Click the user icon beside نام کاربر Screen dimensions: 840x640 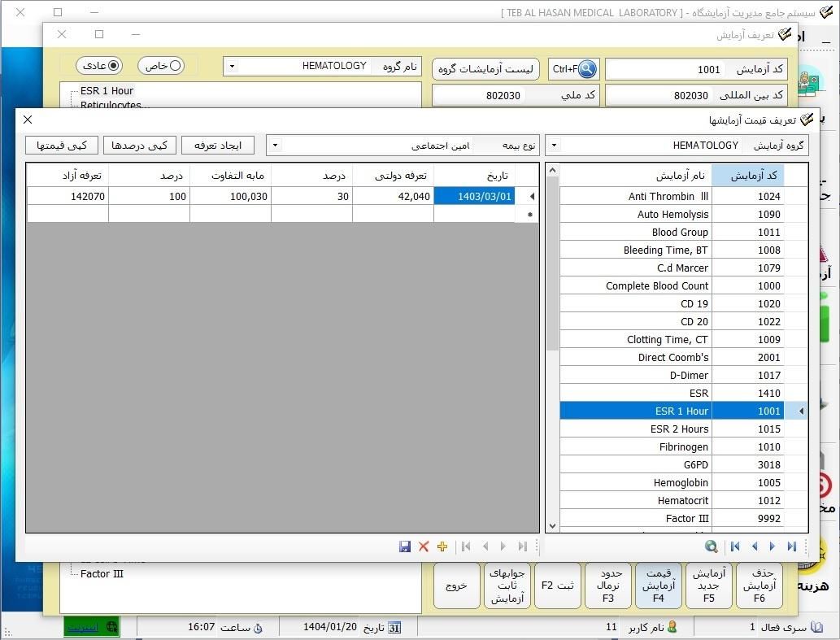click(x=672, y=627)
